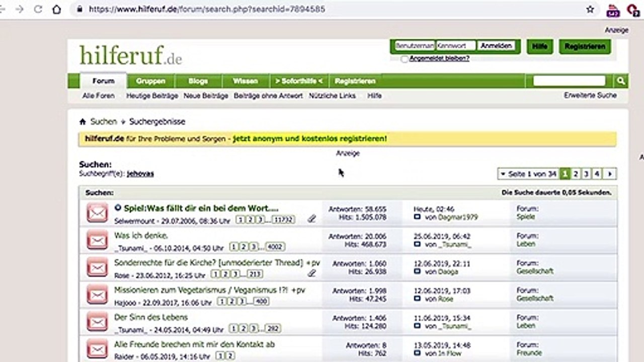Click the hilferuf.de logo
The width and height of the screenshot is (644, 362).
pos(130,55)
